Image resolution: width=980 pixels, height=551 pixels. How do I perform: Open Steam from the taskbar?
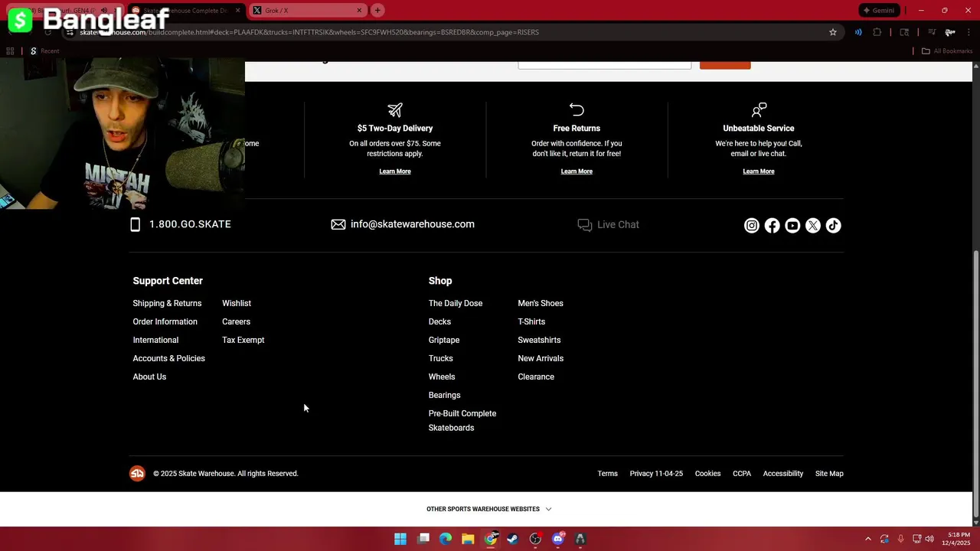pyautogui.click(x=513, y=539)
